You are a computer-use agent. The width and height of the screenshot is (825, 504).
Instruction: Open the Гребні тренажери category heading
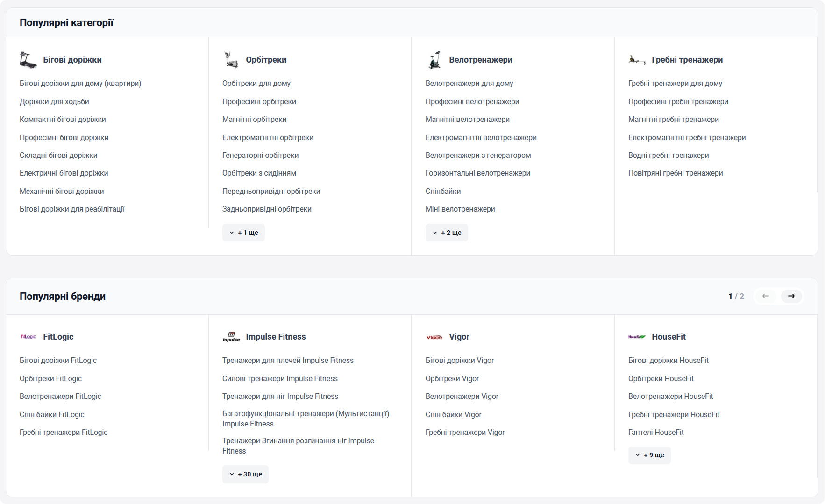click(x=687, y=60)
